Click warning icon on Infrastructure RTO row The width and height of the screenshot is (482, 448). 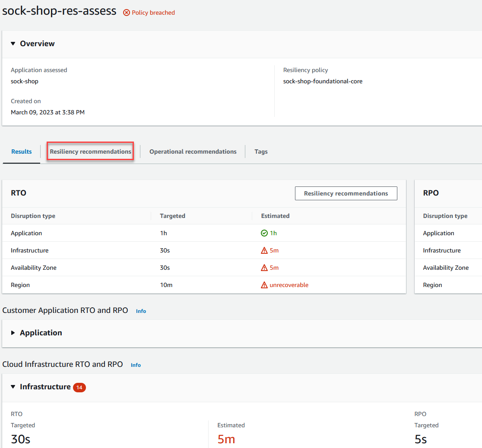264,250
